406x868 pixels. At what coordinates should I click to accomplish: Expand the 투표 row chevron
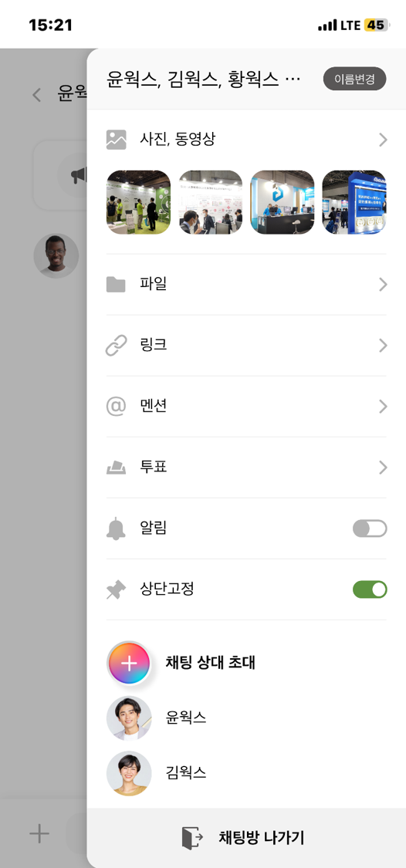pyautogui.click(x=383, y=468)
